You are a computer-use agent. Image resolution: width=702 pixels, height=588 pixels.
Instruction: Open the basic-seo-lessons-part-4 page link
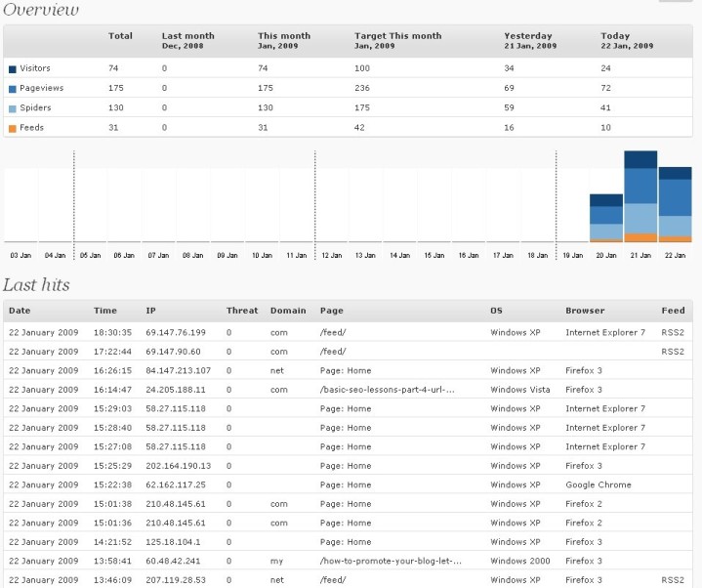coord(391,390)
